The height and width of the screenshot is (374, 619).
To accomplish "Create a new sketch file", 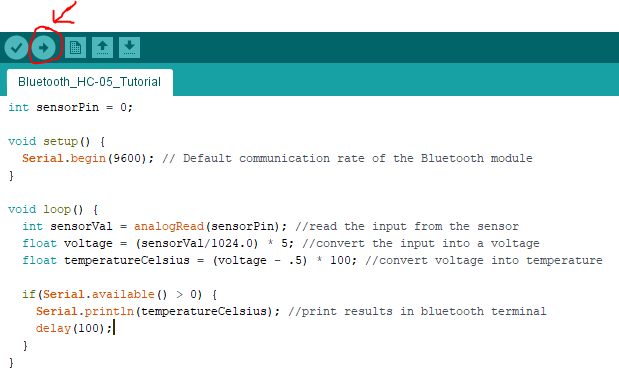I will [75, 48].
